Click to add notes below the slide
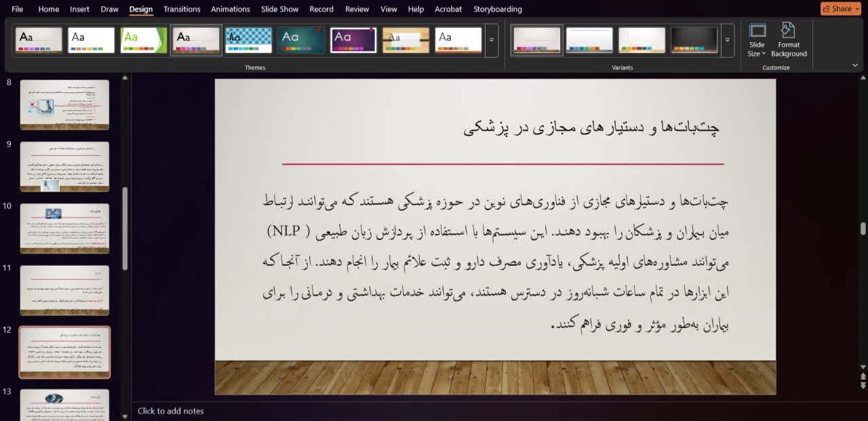Screen dimensions: 868x421 coord(171,411)
